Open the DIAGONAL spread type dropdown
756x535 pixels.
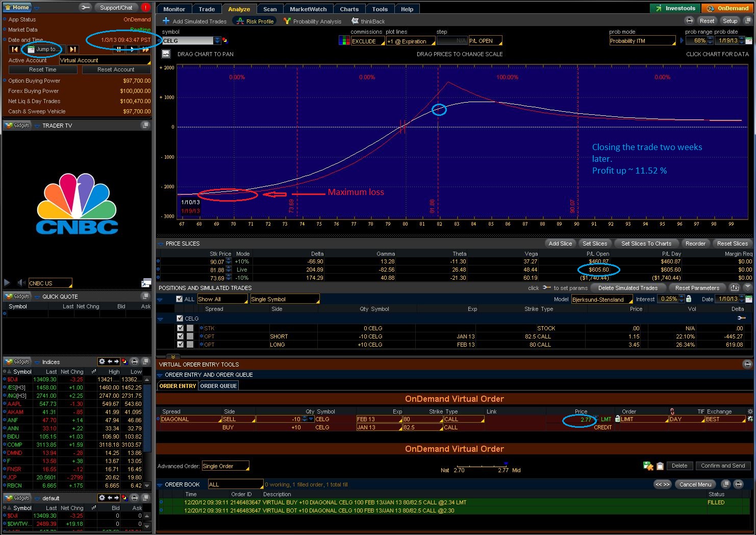point(191,419)
